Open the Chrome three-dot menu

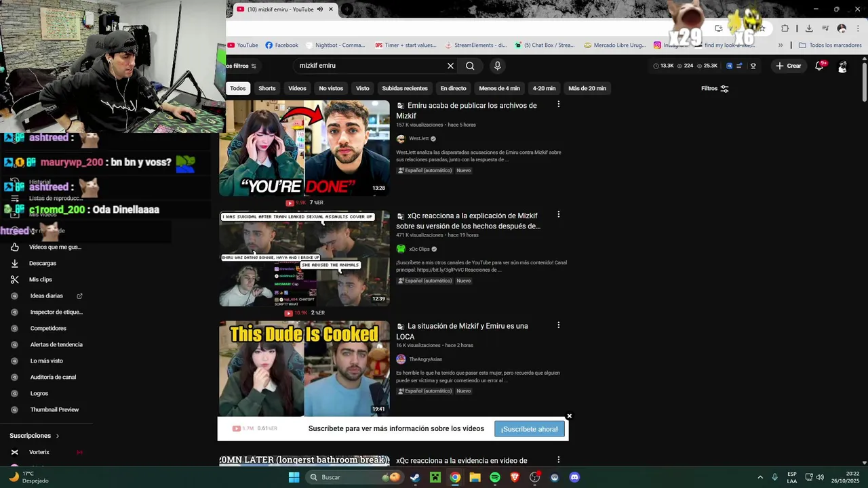click(x=858, y=28)
